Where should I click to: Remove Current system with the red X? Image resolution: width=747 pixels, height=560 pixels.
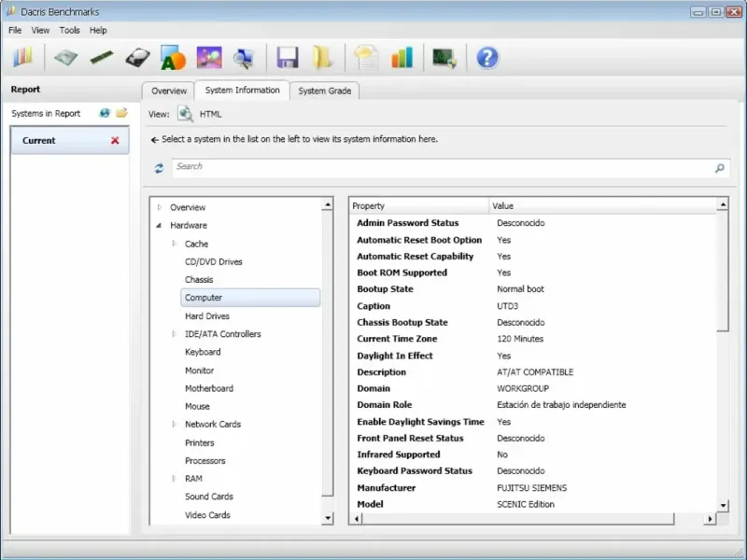(x=115, y=141)
